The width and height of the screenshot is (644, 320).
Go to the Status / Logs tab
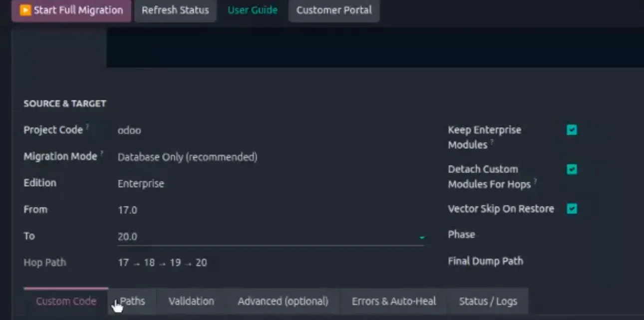click(x=488, y=301)
